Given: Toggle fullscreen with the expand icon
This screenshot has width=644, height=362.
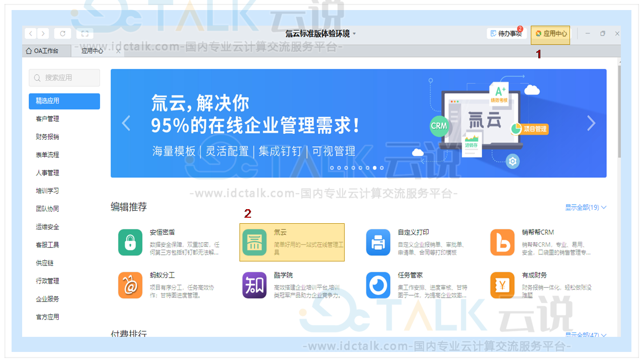Looking at the screenshot, I should coord(85,34).
